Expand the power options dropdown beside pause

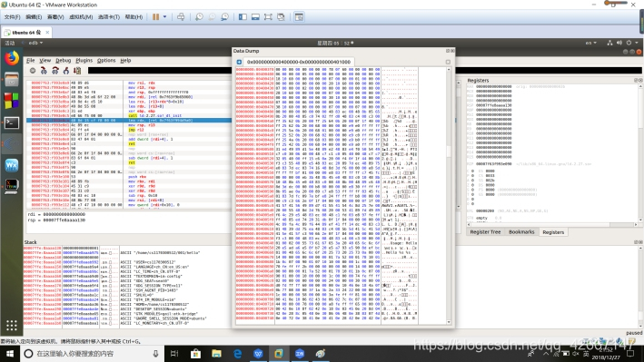click(165, 17)
